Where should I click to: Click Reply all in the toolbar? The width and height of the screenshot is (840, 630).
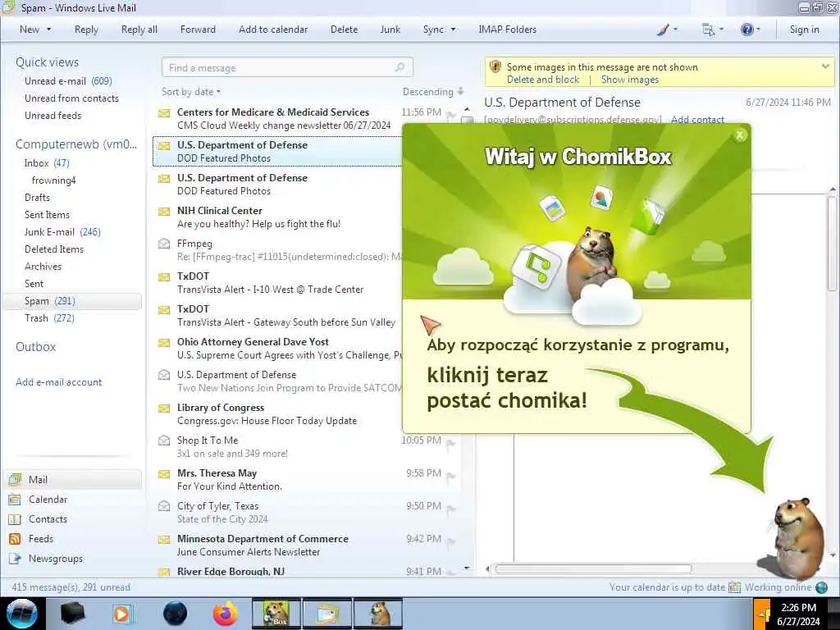pyautogui.click(x=139, y=30)
